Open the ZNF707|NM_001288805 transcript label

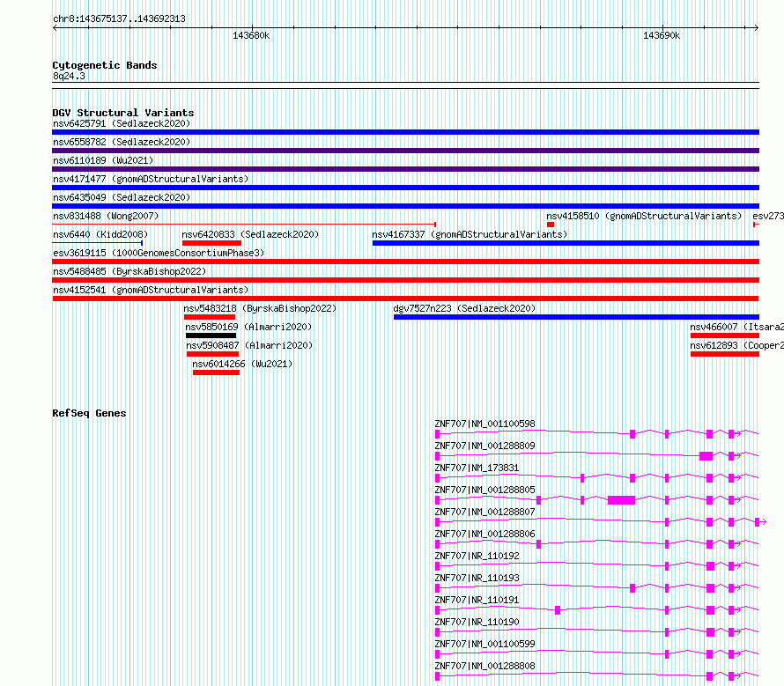(x=485, y=490)
